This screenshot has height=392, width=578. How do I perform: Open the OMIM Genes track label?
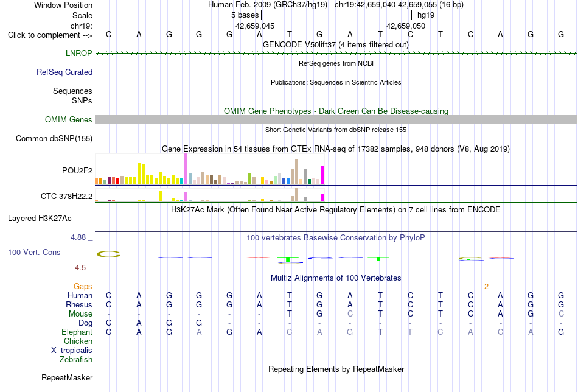(69, 119)
